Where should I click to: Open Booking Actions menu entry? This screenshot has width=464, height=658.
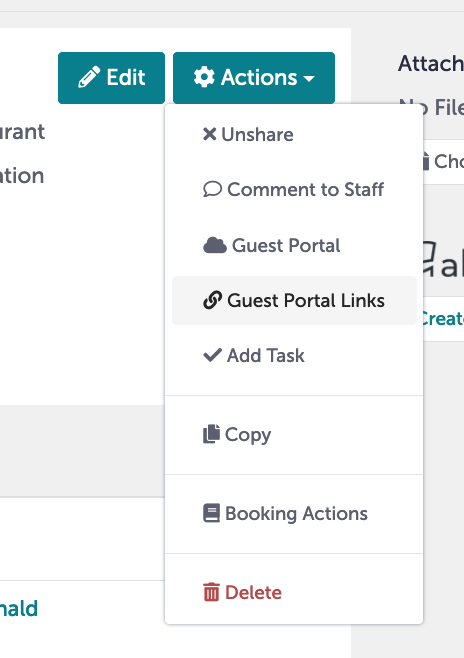coord(294,513)
